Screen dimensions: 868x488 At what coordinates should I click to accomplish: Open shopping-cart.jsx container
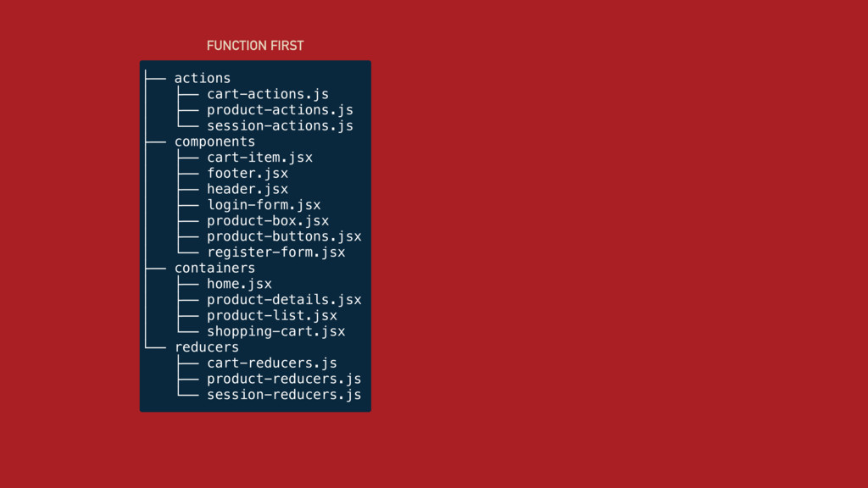tap(275, 331)
